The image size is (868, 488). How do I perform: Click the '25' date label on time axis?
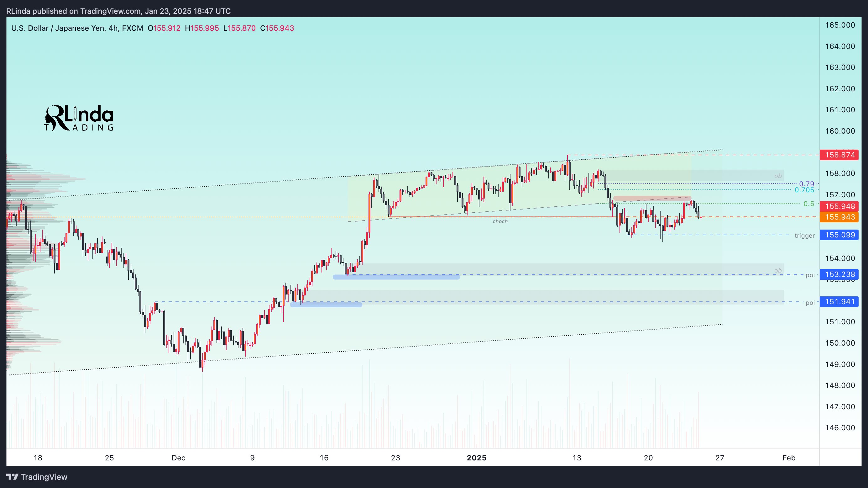click(109, 458)
